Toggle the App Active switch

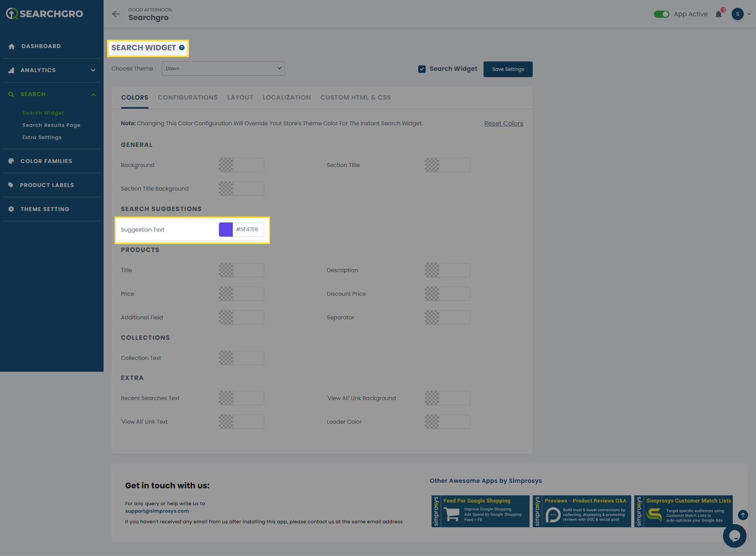(661, 14)
